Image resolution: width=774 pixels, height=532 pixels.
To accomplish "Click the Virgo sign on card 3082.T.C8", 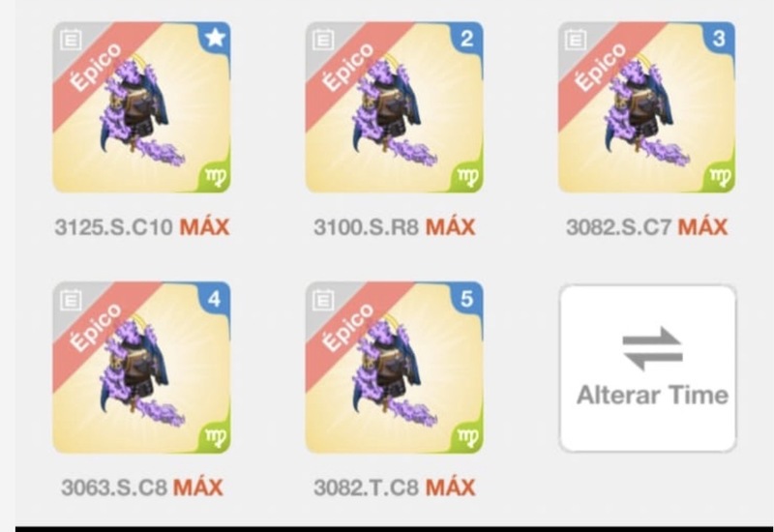I will pos(467,437).
